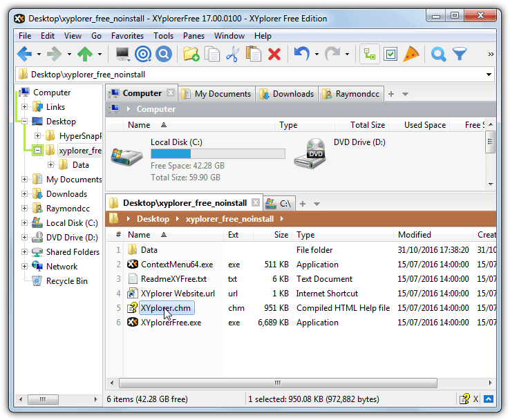
Task: Switch to Raymondcc tab
Action: click(351, 94)
